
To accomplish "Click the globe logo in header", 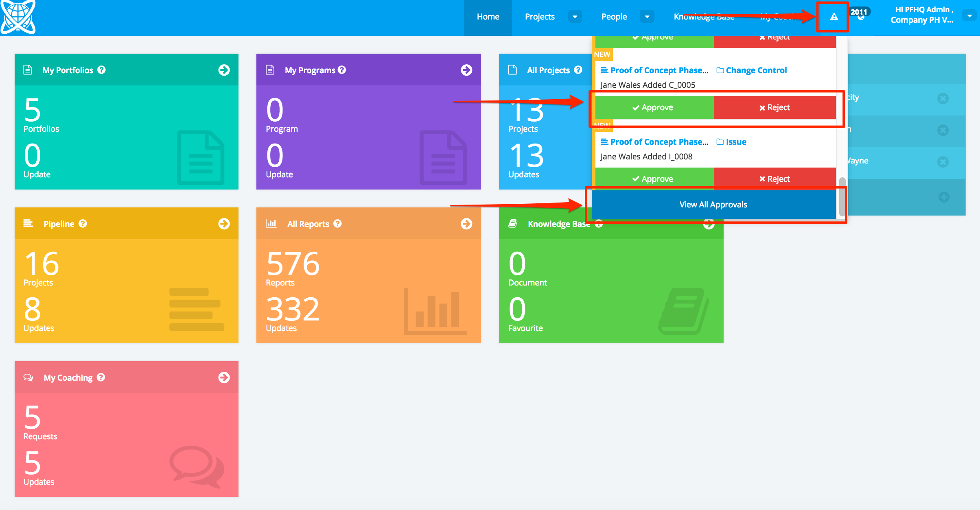I will [x=18, y=17].
